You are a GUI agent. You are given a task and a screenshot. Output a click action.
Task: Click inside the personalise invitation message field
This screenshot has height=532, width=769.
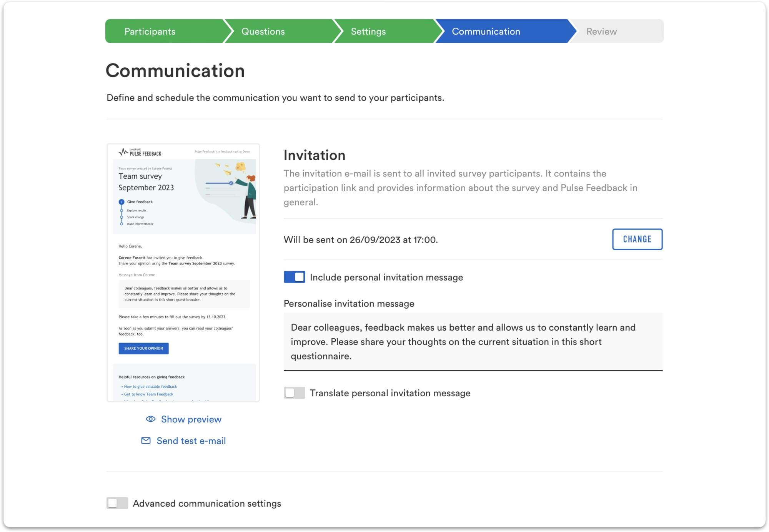(x=473, y=341)
